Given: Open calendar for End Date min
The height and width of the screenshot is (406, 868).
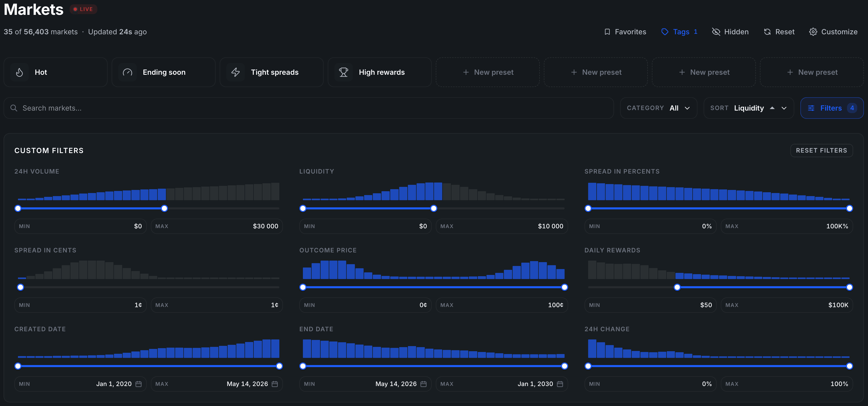Looking at the screenshot, I should coord(424,384).
